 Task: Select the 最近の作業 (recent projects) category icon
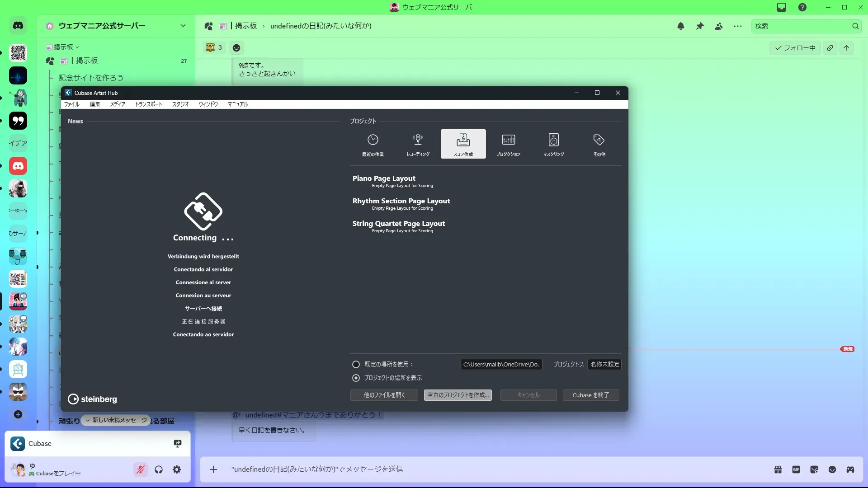(373, 141)
